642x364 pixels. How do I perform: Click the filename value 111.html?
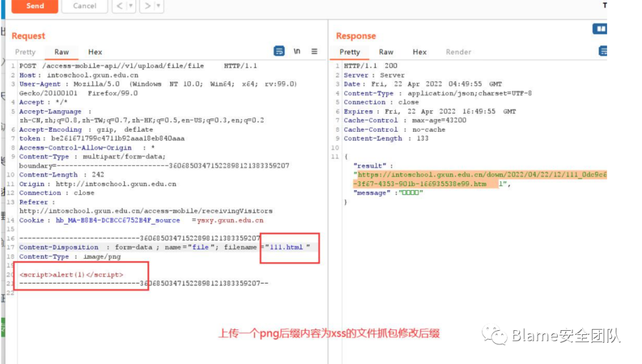pyautogui.click(x=286, y=248)
